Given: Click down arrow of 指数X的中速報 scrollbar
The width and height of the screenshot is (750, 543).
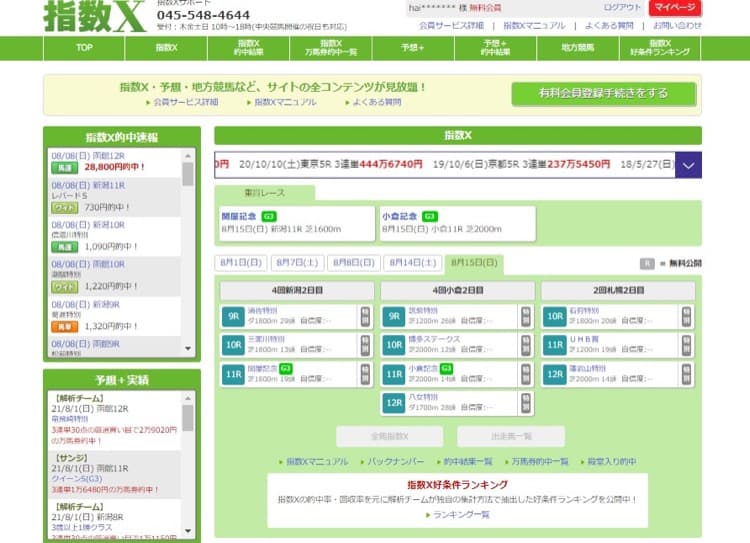Looking at the screenshot, I should (188, 348).
